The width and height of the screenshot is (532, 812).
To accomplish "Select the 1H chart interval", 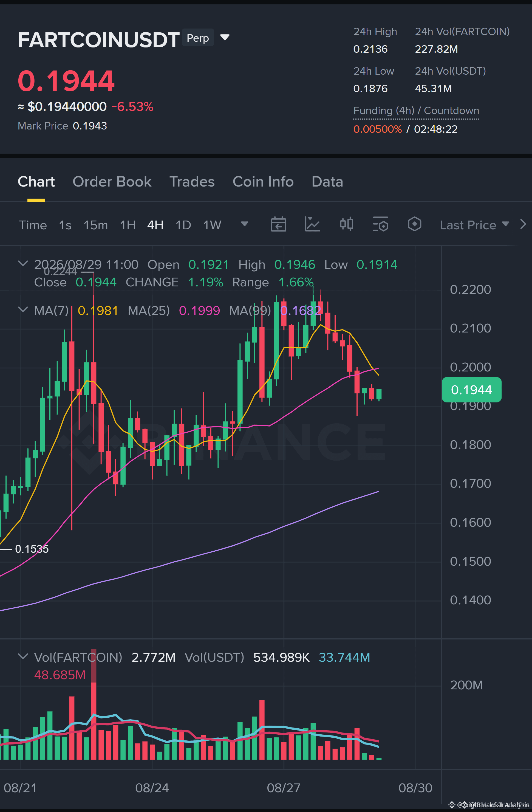I will [x=128, y=225].
